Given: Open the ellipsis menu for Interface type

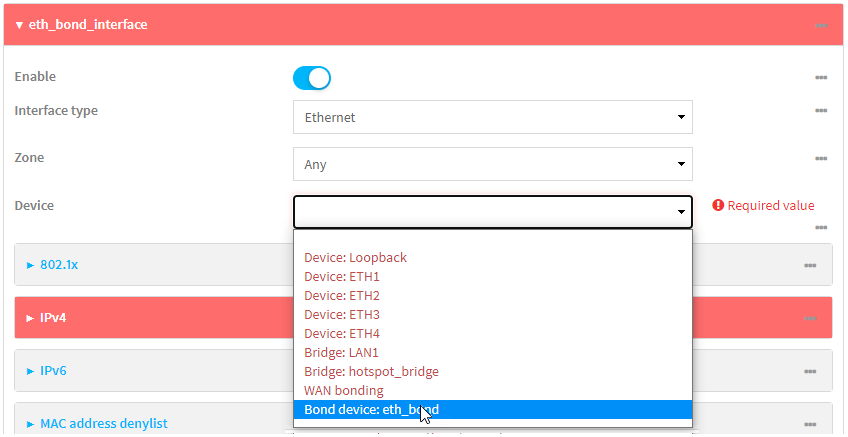Looking at the screenshot, I should click(820, 111).
